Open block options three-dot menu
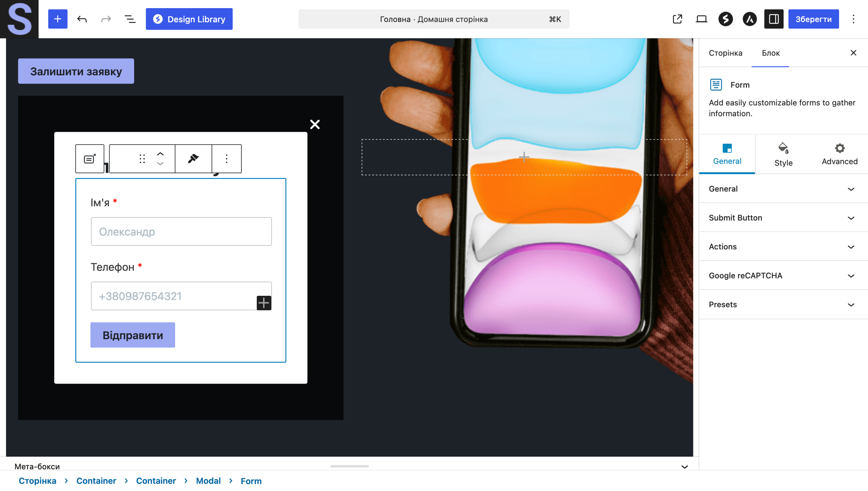This screenshot has width=868, height=491. pos(226,159)
